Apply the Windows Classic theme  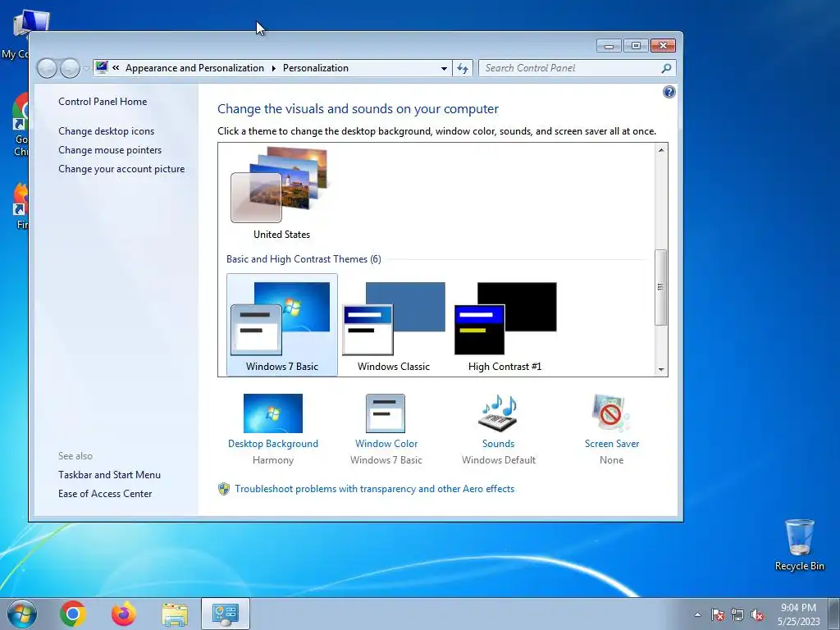coord(394,325)
